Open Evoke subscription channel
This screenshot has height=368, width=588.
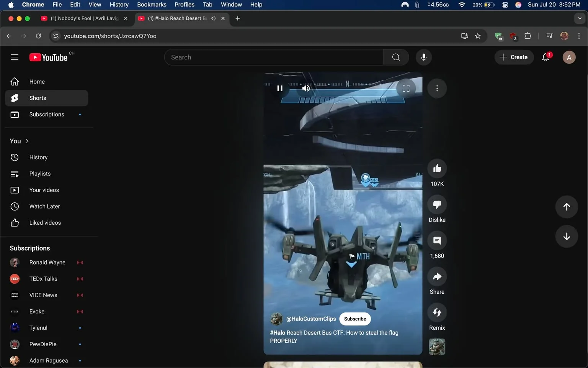(46, 312)
